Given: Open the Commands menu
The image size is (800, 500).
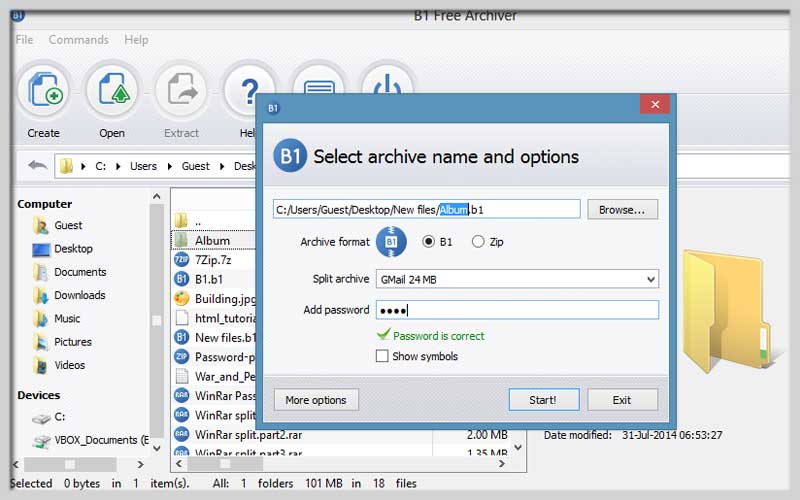Looking at the screenshot, I should [x=79, y=39].
